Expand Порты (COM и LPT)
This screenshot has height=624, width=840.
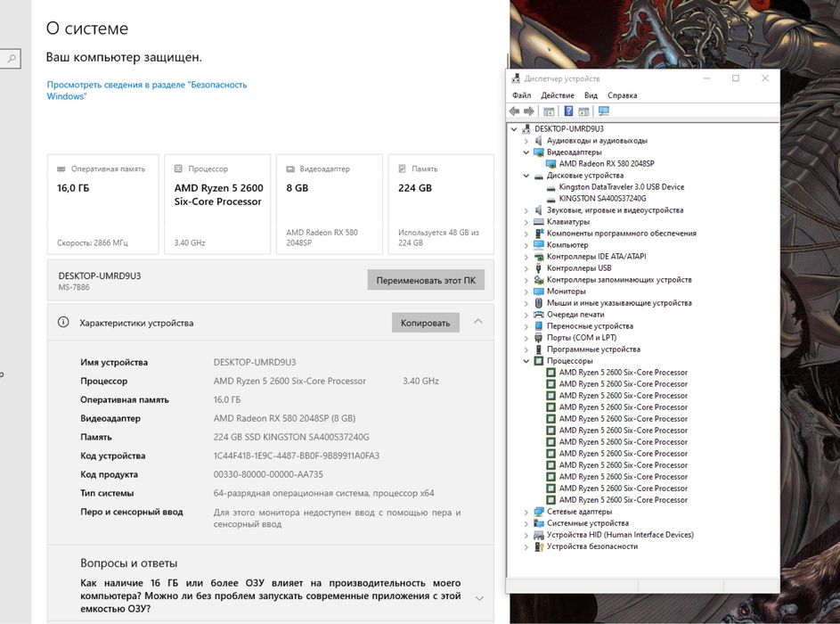(x=526, y=338)
